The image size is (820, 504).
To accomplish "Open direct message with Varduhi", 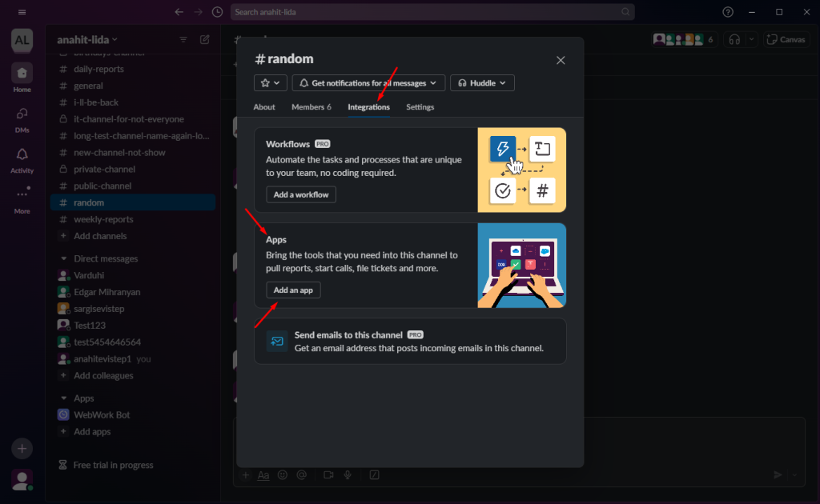I will 133,275.
